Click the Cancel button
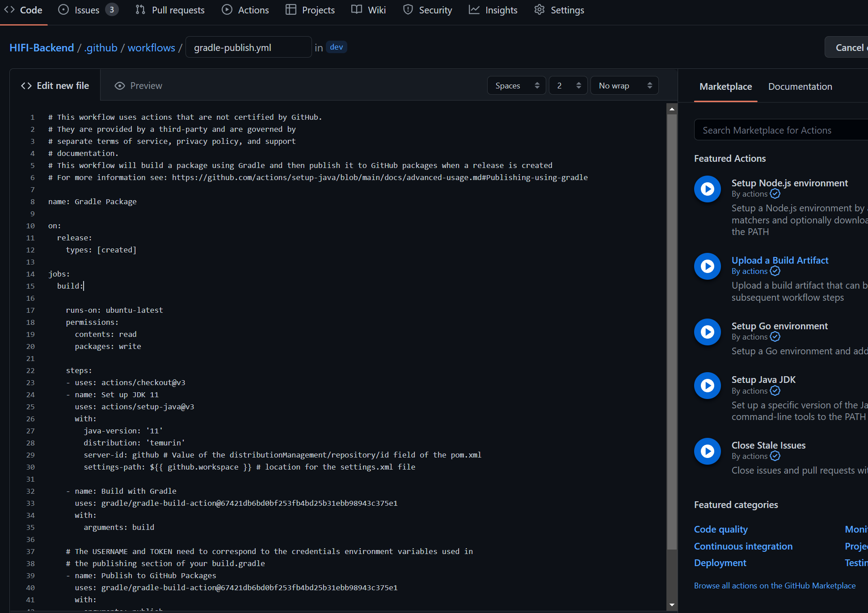868x613 pixels. tap(849, 48)
